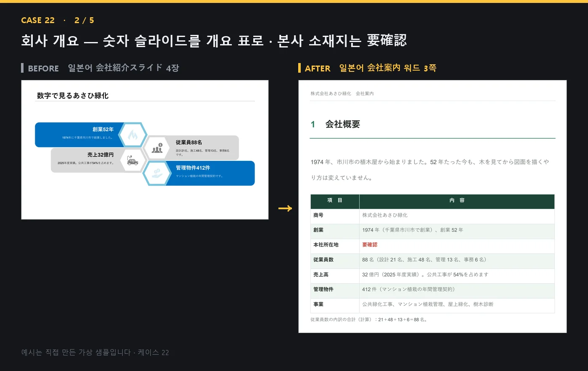Click the 項目 table column header

tap(335, 201)
